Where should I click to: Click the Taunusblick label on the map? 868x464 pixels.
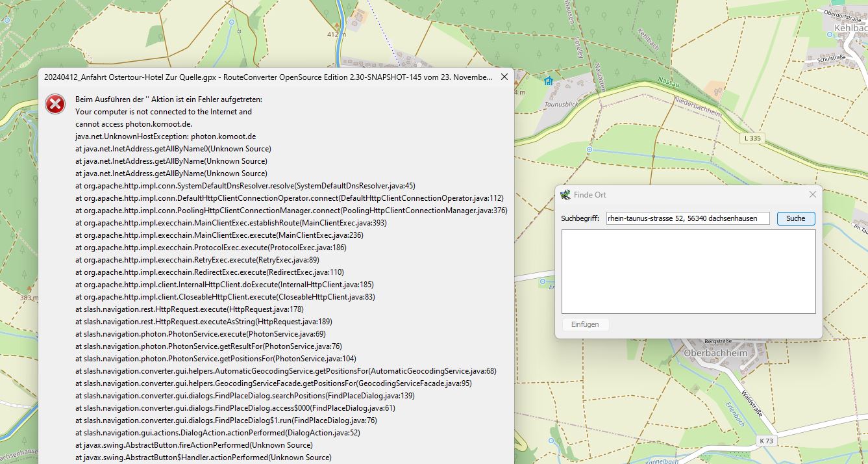561,104
